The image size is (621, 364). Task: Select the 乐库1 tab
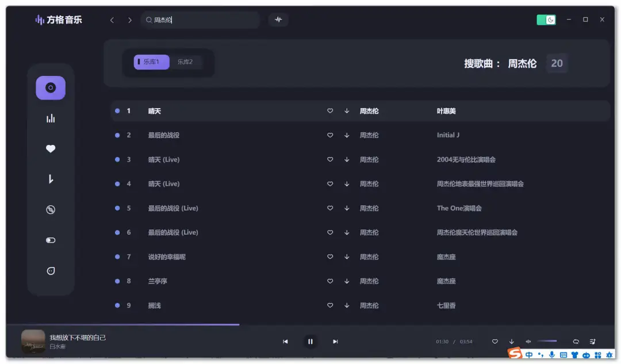coord(151,62)
